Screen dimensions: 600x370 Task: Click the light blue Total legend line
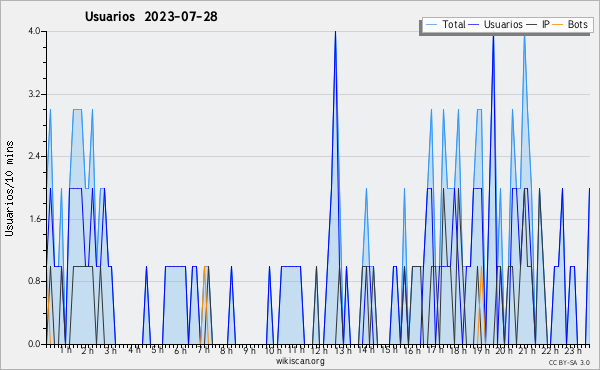431,25
